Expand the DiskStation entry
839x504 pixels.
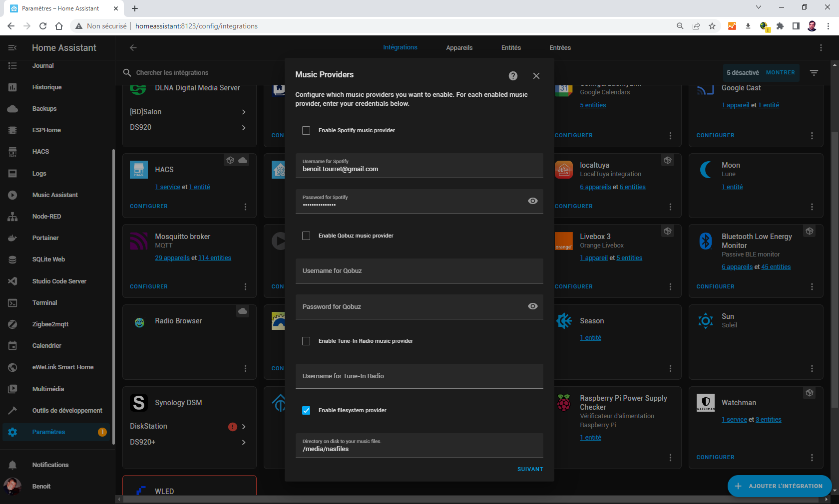pyautogui.click(x=189, y=427)
